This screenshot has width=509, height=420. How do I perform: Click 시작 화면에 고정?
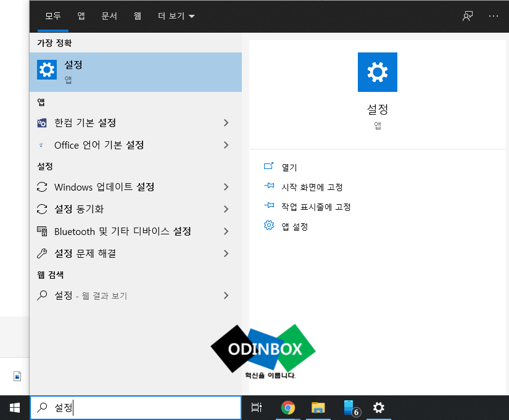pyautogui.click(x=312, y=187)
